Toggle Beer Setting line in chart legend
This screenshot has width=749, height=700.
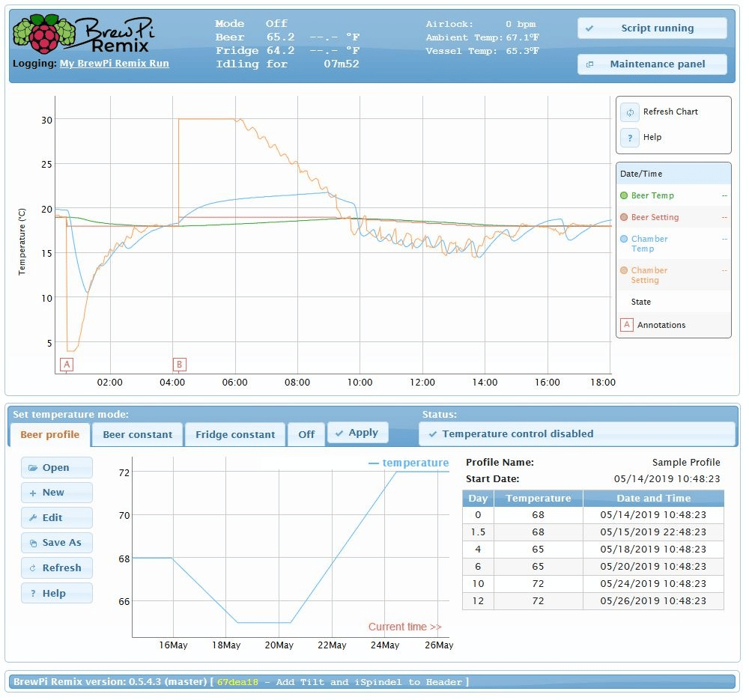pos(654,217)
